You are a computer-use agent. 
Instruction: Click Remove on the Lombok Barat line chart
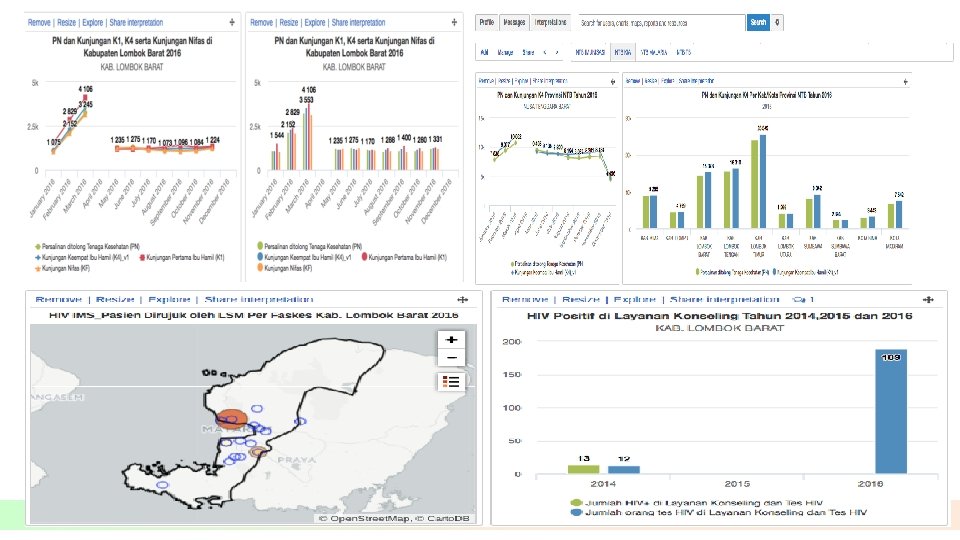click(x=39, y=23)
